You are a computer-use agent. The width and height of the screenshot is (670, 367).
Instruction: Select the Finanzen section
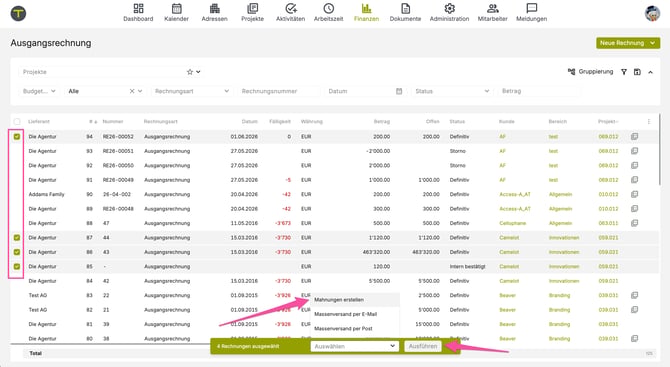(367, 12)
